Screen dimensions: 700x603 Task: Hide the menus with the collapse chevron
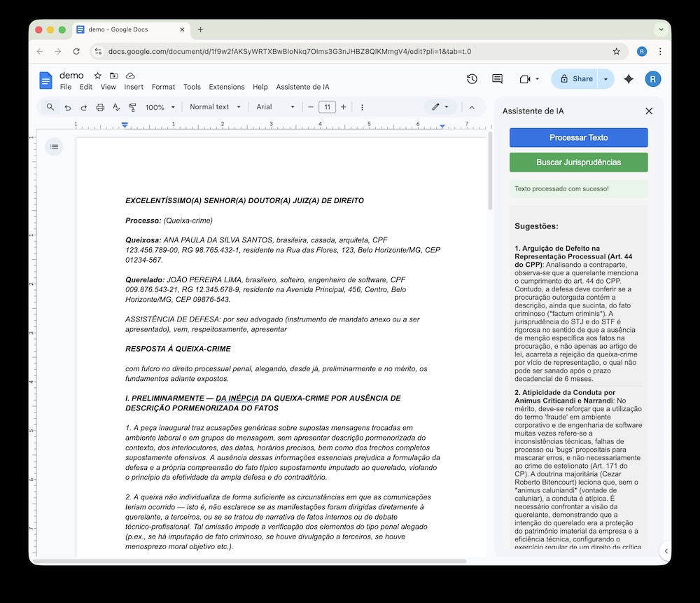(x=472, y=107)
